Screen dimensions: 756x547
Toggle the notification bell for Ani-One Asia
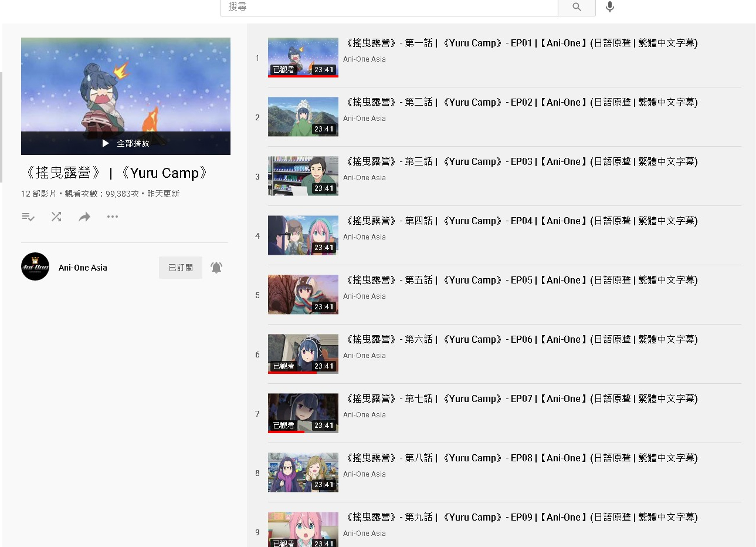(x=216, y=268)
